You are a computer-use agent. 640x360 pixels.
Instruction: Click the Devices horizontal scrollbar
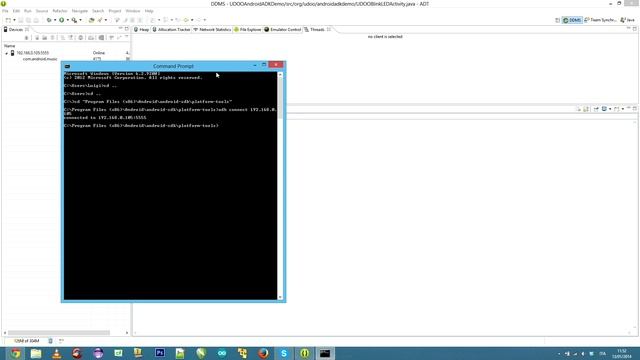tap(58, 333)
